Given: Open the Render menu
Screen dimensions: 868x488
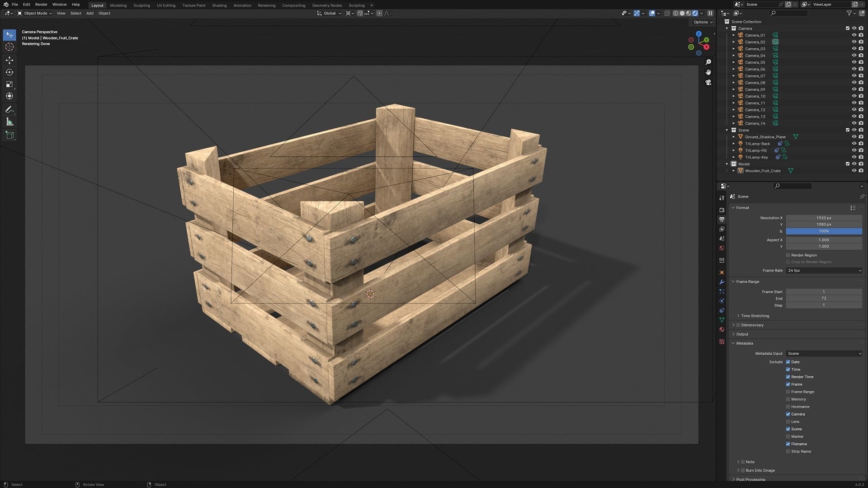Looking at the screenshot, I should coord(41,5).
